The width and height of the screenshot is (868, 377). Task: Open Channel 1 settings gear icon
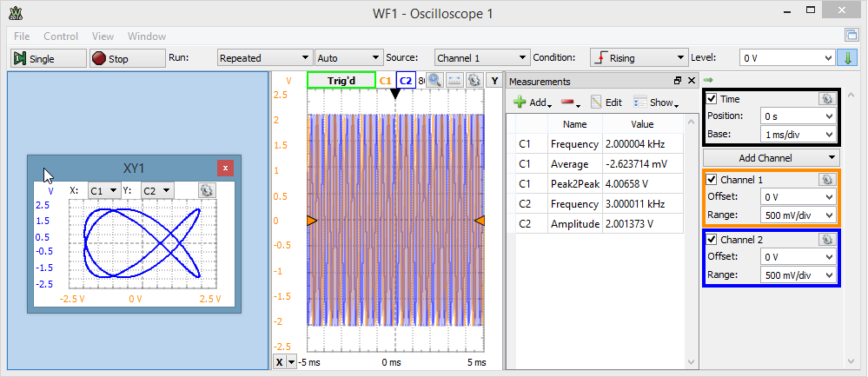(826, 180)
